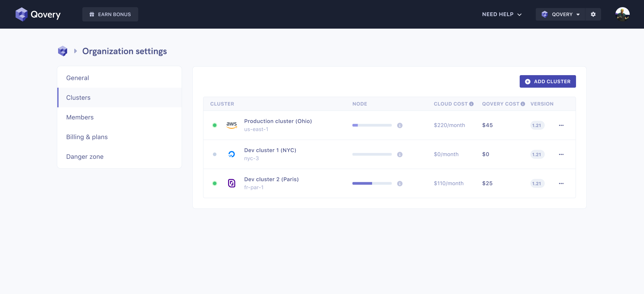Show node info for Production cluster

[400, 125]
